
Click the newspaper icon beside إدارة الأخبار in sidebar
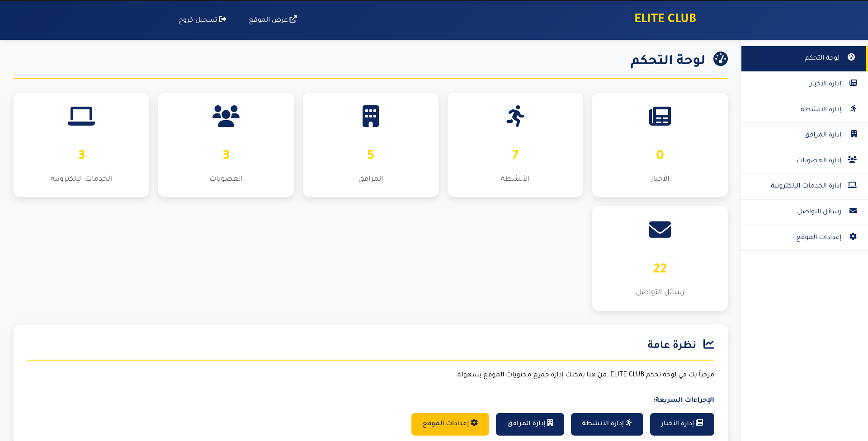click(x=853, y=83)
